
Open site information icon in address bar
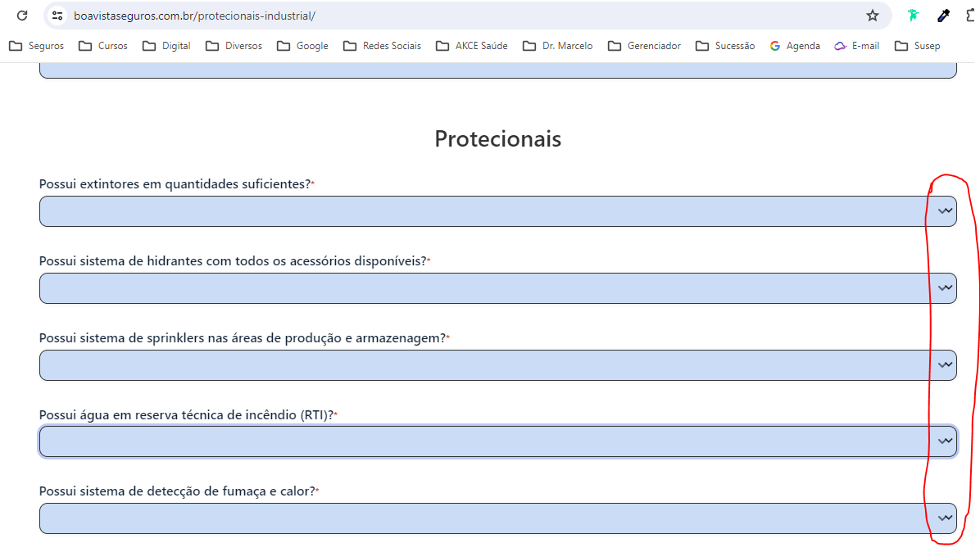click(57, 16)
